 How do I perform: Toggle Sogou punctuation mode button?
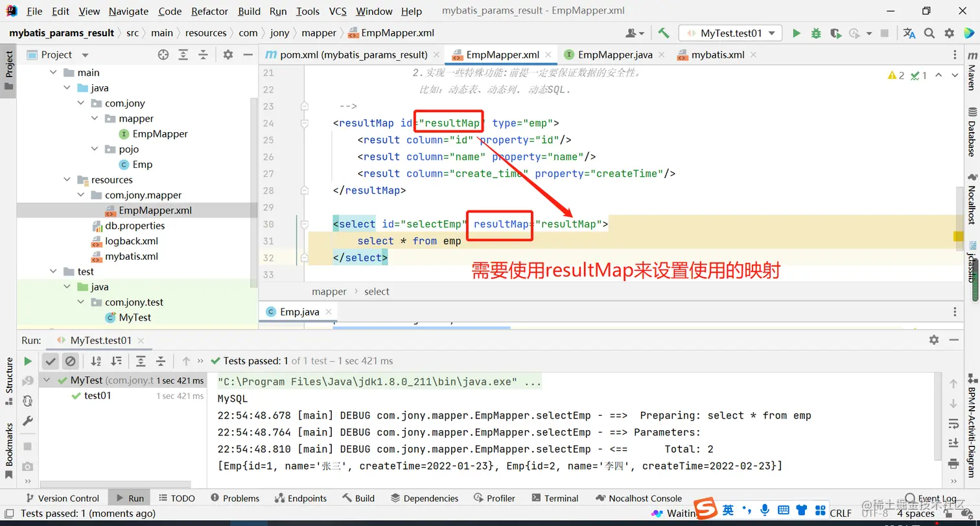(x=747, y=510)
